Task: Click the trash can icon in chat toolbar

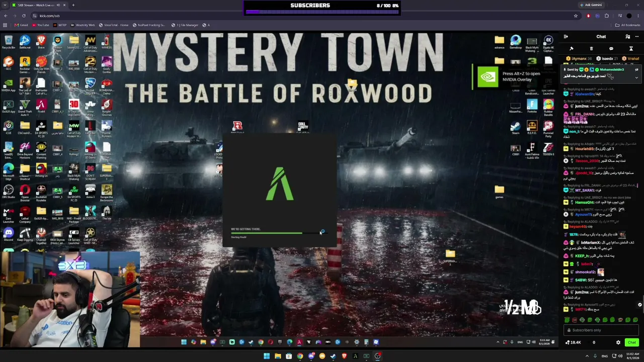Action: click(591, 49)
